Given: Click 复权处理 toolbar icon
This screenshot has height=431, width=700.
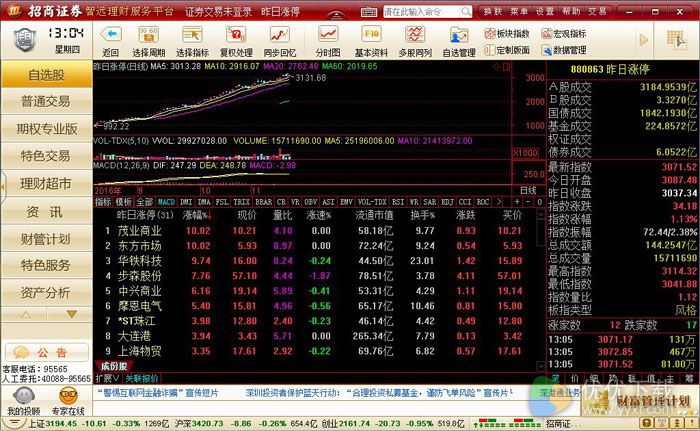Looking at the screenshot, I should point(236,41).
